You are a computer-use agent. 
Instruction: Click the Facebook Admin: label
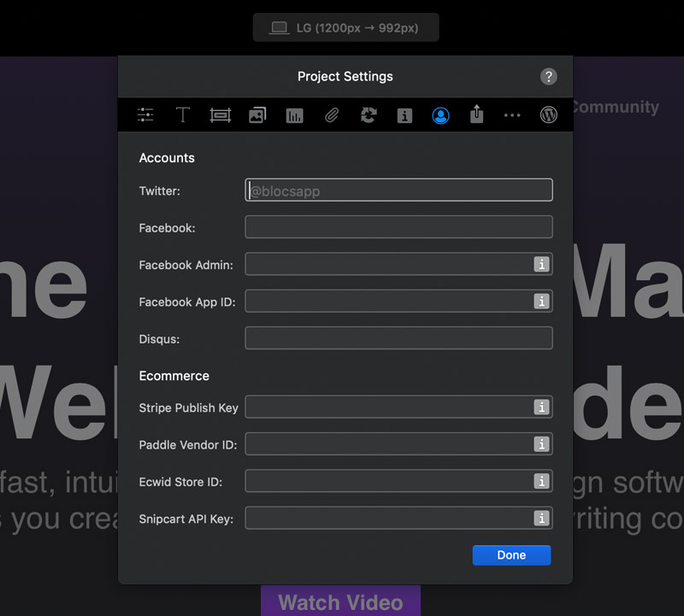click(186, 265)
